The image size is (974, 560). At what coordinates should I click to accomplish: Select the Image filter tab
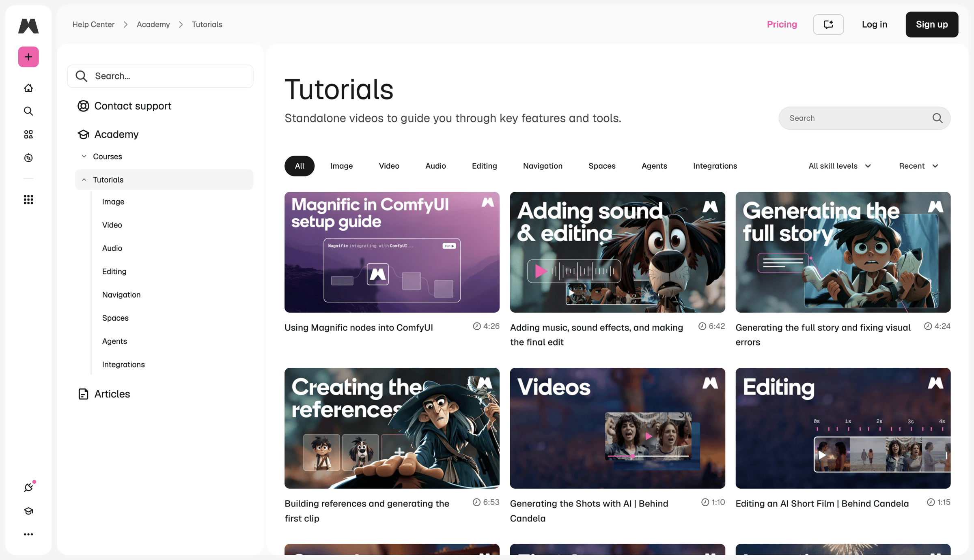pyautogui.click(x=341, y=166)
